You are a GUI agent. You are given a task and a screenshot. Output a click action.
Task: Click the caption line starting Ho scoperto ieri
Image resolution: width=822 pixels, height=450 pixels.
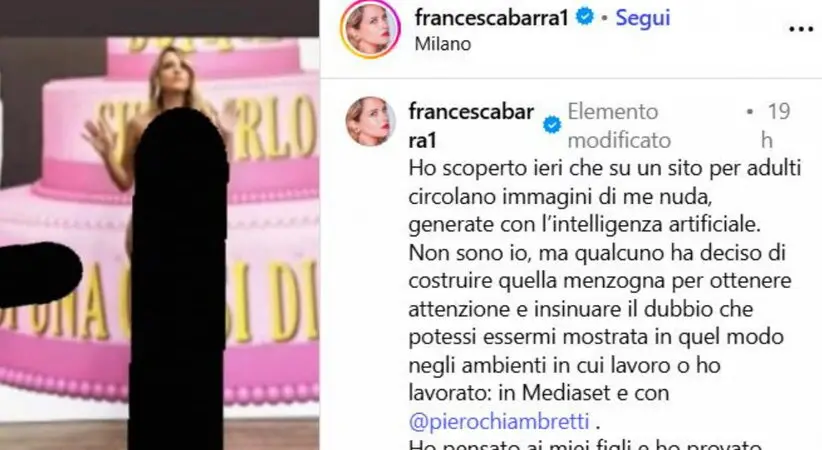tap(604, 168)
